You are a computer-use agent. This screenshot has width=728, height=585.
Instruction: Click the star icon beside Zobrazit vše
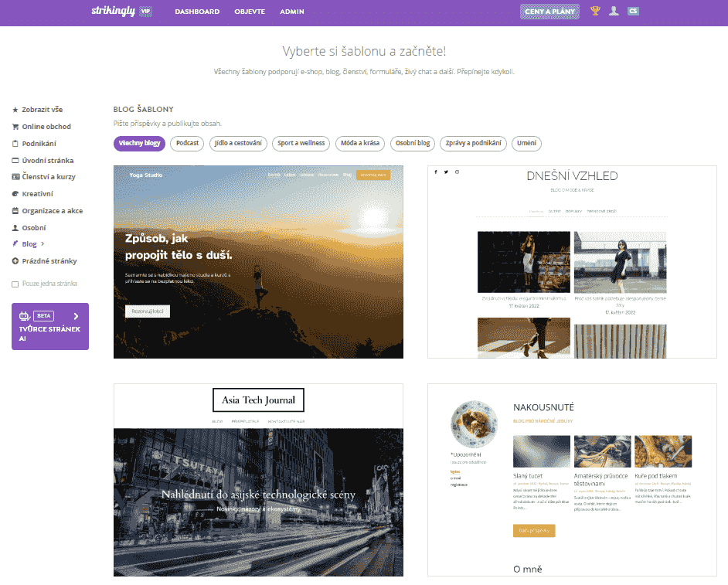click(15, 110)
